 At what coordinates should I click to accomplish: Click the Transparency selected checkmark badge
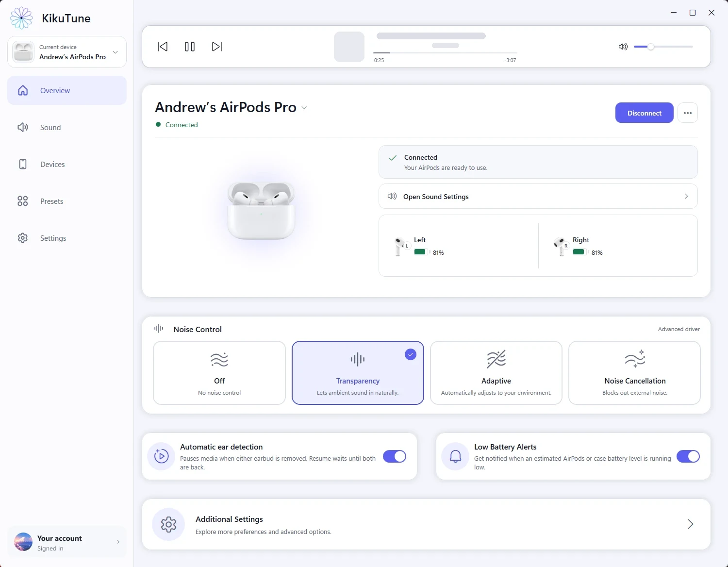click(x=411, y=354)
